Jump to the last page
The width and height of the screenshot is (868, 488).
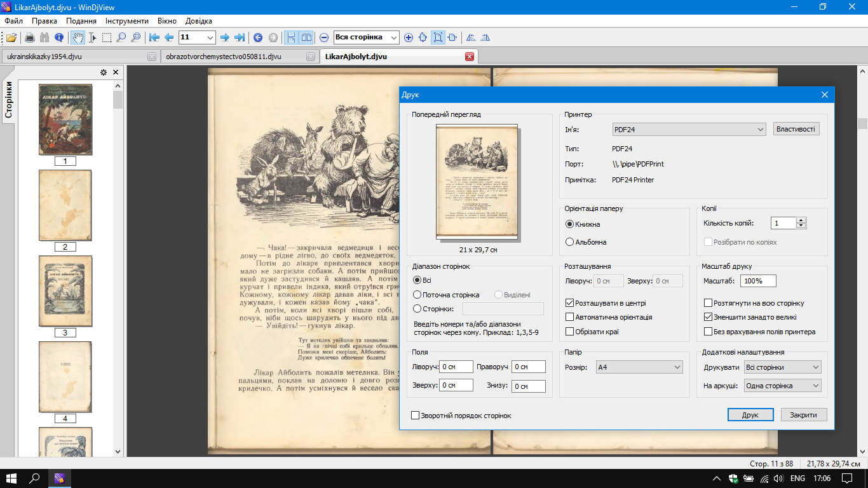240,37
